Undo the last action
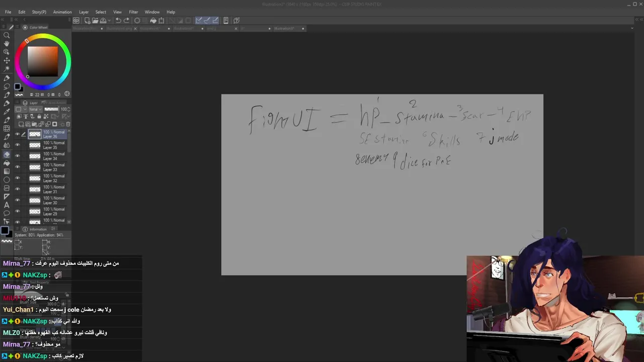Screen dimensions: 644x362 coord(118,21)
